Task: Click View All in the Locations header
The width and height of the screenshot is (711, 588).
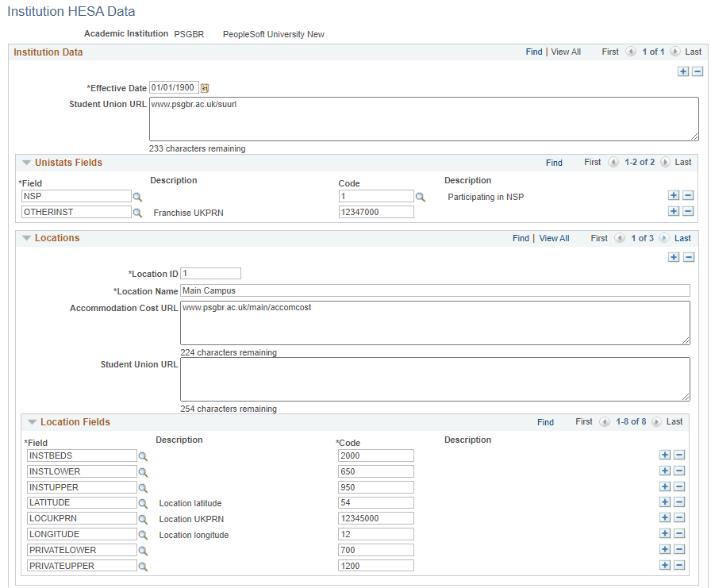Action: [x=554, y=237]
